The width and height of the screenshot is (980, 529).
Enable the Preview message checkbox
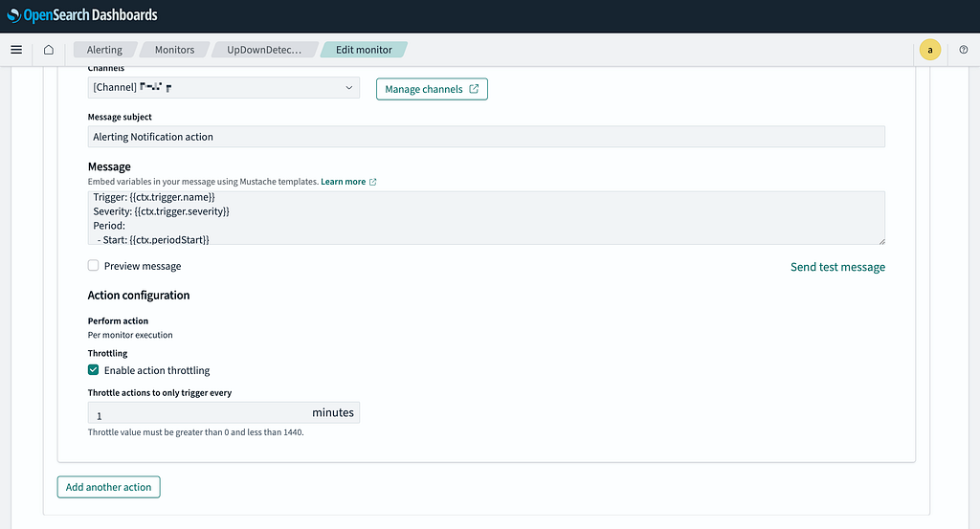coord(93,265)
